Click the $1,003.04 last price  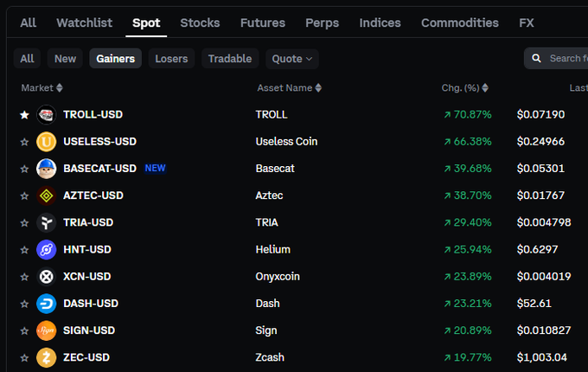pos(542,358)
